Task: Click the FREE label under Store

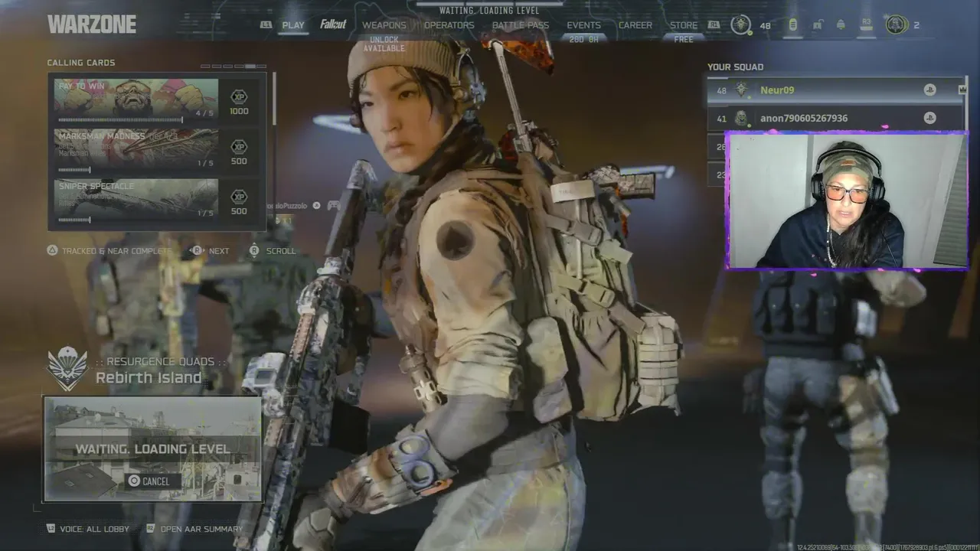Action: point(684,39)
